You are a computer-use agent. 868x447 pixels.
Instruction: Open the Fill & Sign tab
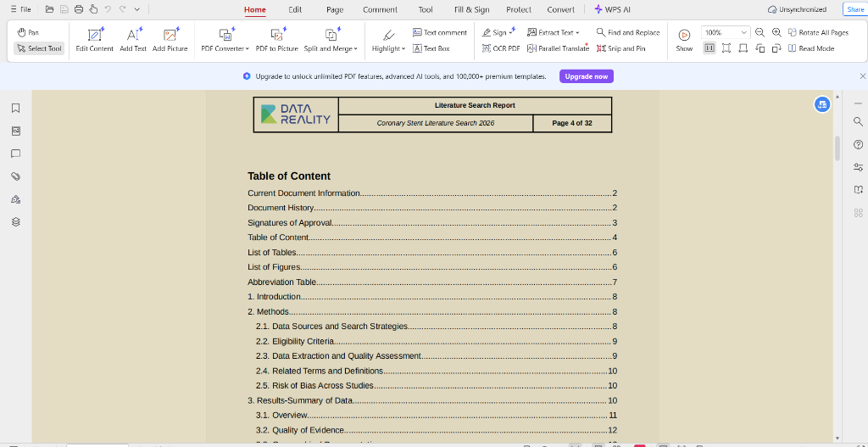[x=471, y=9]
